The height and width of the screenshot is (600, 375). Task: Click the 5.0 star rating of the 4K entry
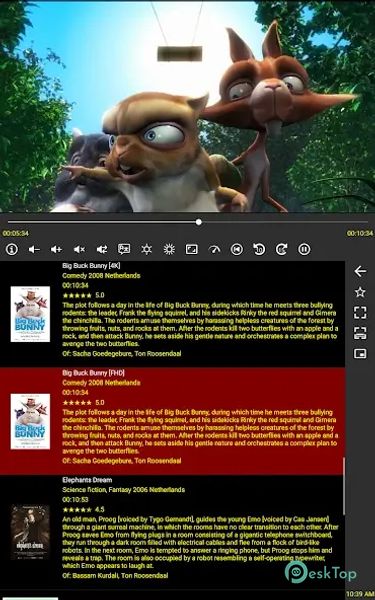(83, 295)
